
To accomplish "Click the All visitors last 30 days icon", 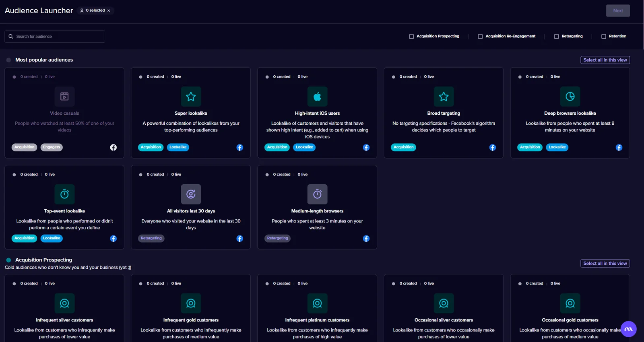I will point(191,194).
